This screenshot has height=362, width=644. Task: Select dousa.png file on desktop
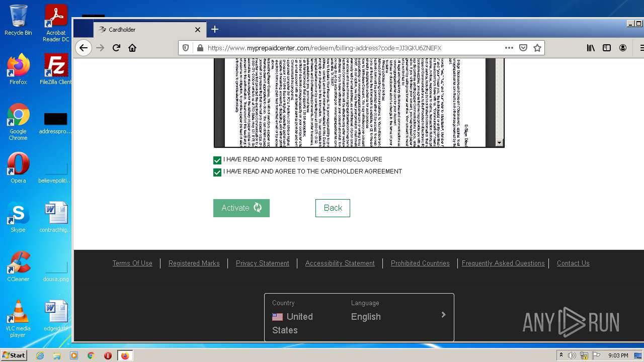point(56,271)
